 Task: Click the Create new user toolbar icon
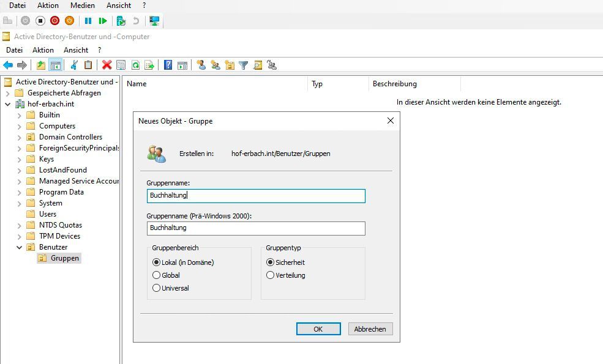(x=201, y=65)
